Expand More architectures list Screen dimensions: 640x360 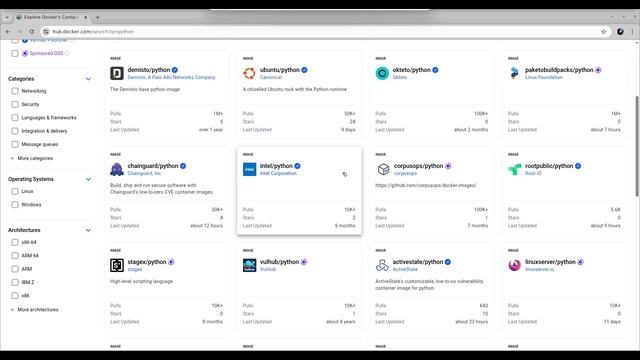[x=34, y=310]
